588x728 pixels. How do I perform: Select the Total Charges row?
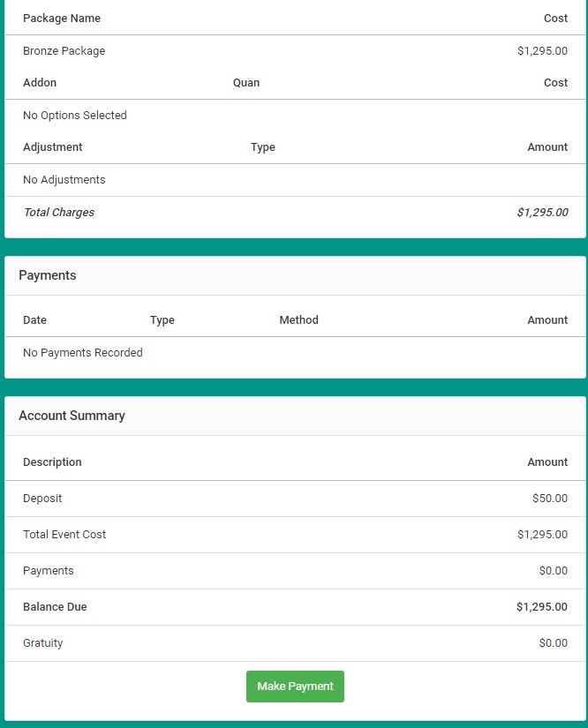(x=58, y=212)
